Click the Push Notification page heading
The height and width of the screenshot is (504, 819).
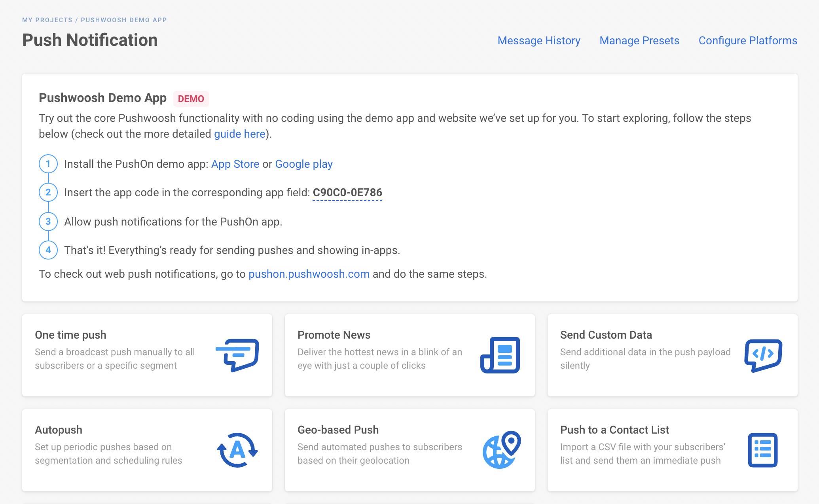coord(90,40)
